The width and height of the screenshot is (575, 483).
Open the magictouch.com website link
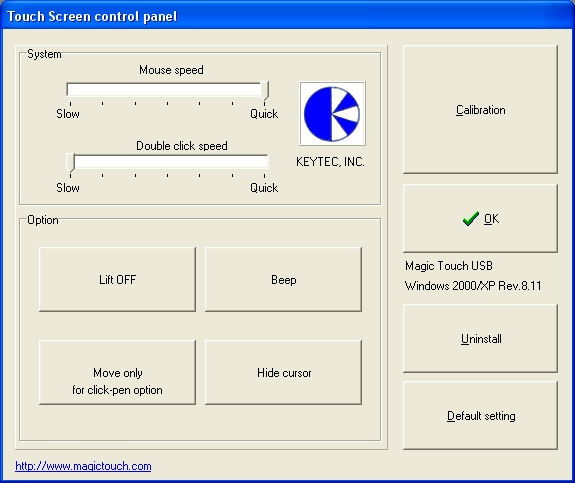[83, 466]
